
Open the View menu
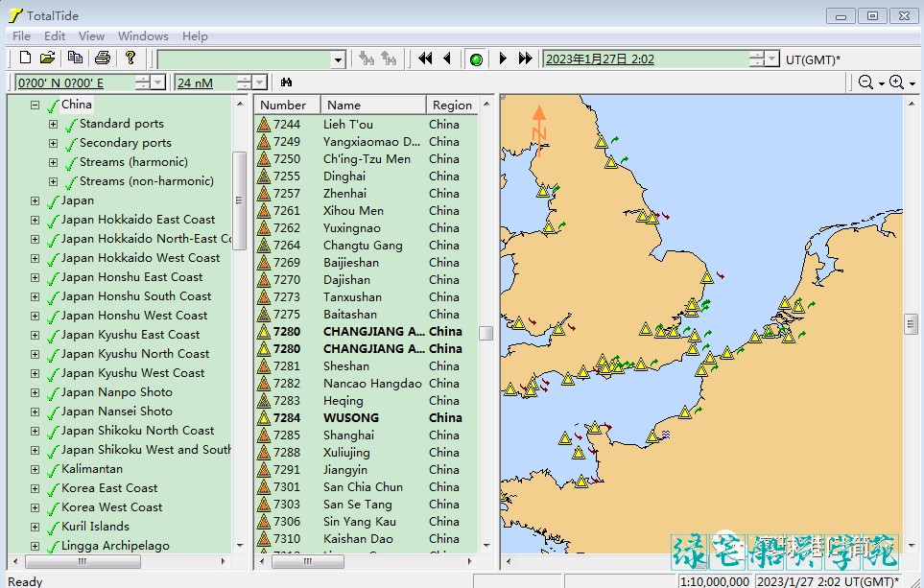(x=91, y=35)
